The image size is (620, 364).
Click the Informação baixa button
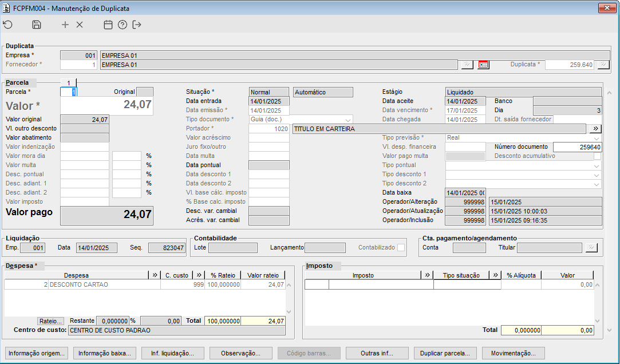click(105, 353)
